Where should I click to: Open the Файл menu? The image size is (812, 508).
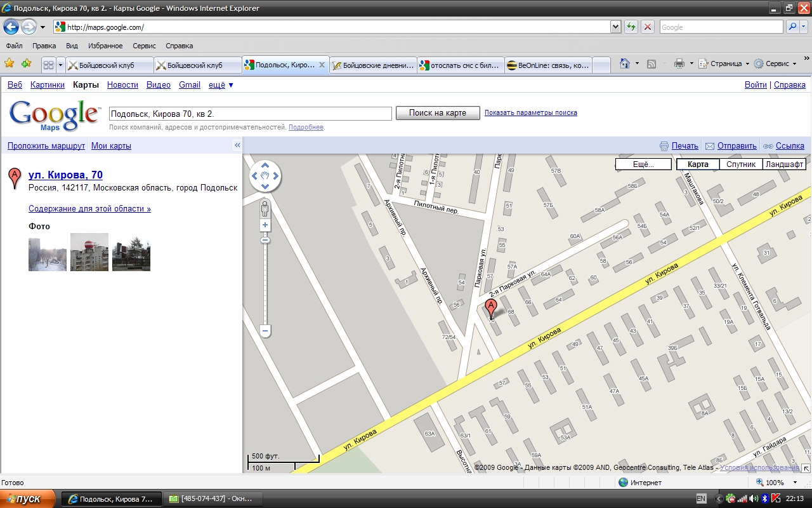point(14,46)
